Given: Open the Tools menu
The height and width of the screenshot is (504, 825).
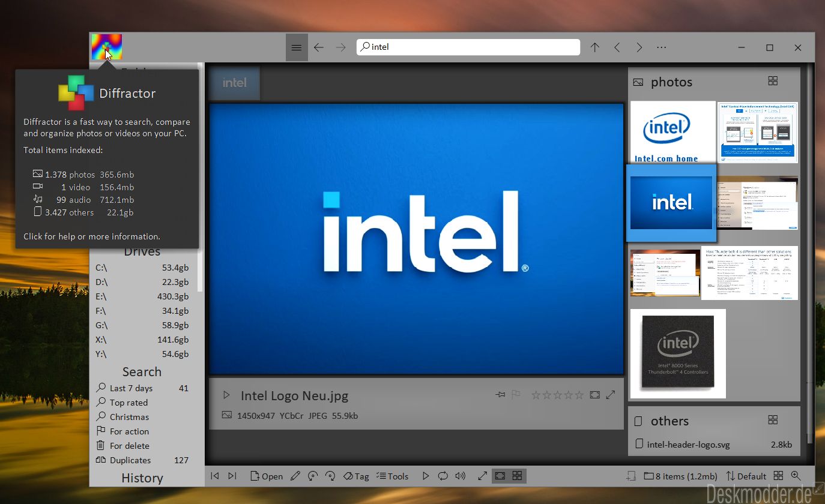Looking at the screenshot, I should click(392, 476).
